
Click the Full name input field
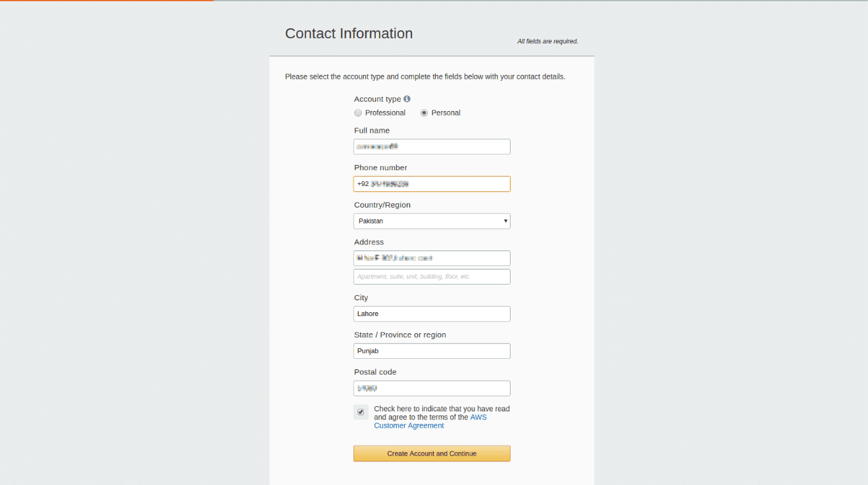[x=432, y=146]
